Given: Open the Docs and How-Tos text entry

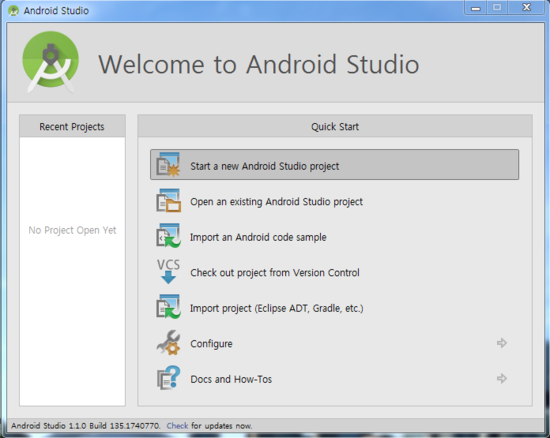Looking at the screenshot, I should click(231, 379).
